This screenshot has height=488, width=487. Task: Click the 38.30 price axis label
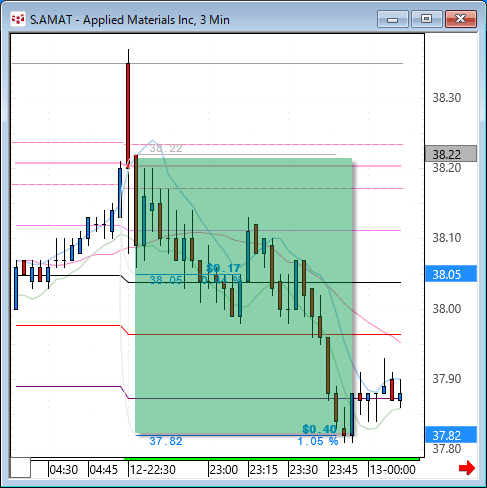[447, 98]
